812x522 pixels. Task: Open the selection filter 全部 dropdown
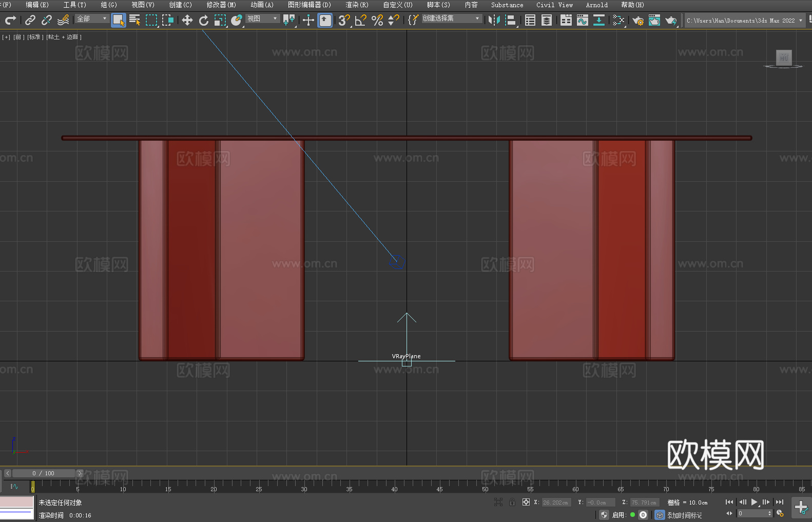tap(92, 18)
